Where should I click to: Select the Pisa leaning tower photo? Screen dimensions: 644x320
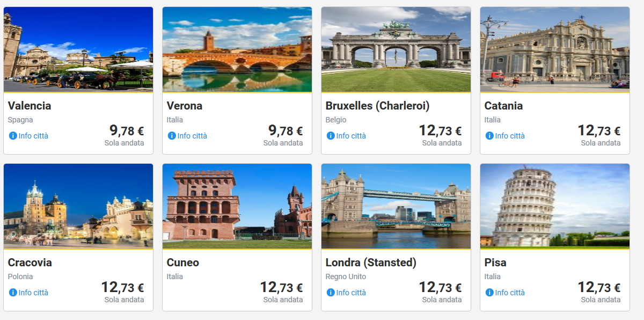(555, 206)
